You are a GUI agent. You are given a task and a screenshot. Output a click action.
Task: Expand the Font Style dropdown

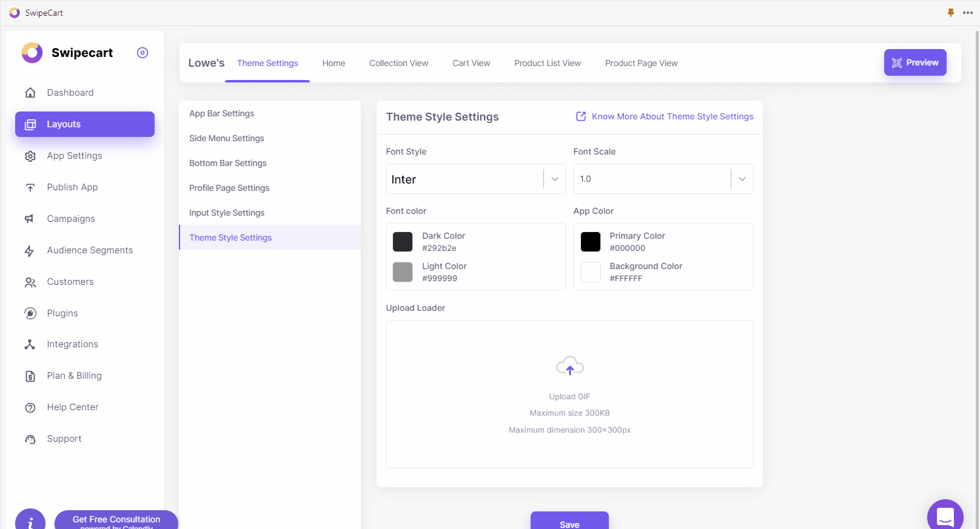(554, 179)
